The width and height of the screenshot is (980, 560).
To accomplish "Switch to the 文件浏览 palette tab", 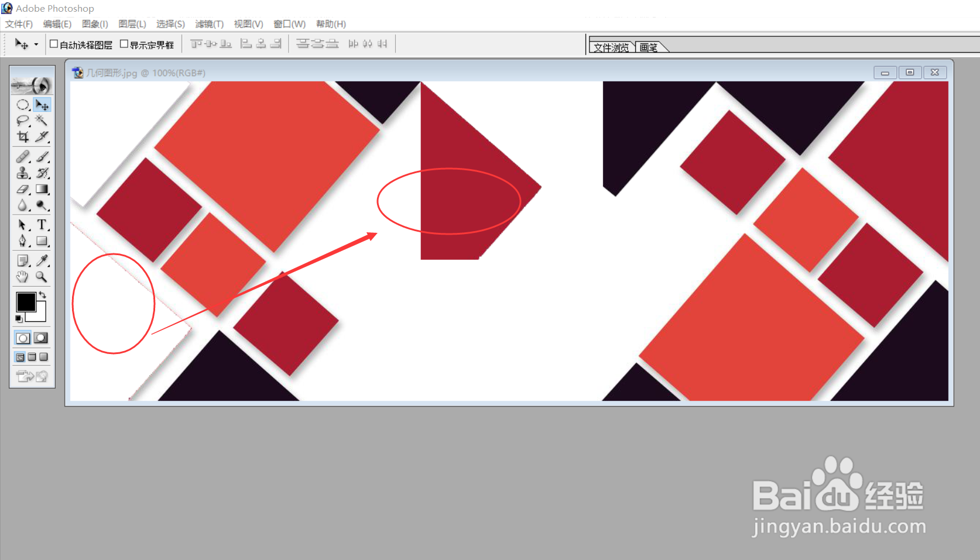I will coord(611,47).
